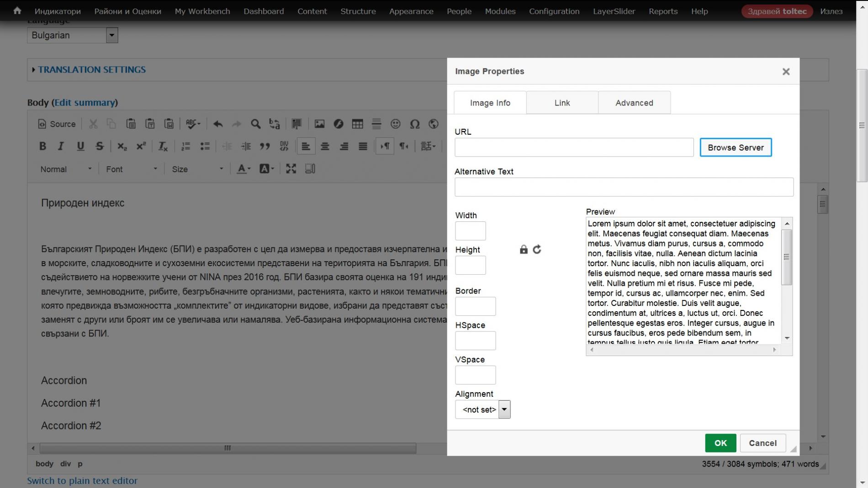Click the Reset Size icon beside Height
The width and height of the screenshot is (868, 488).
[x=537, y=249]
